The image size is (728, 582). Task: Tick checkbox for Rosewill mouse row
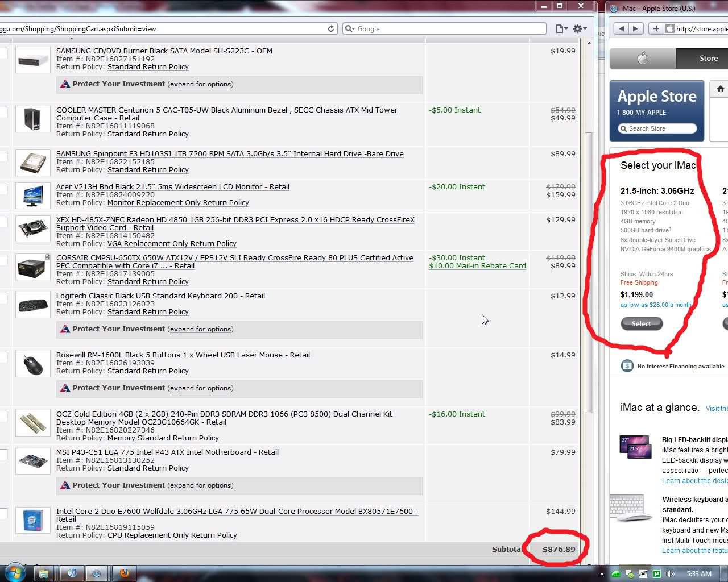tap(3, 357)
